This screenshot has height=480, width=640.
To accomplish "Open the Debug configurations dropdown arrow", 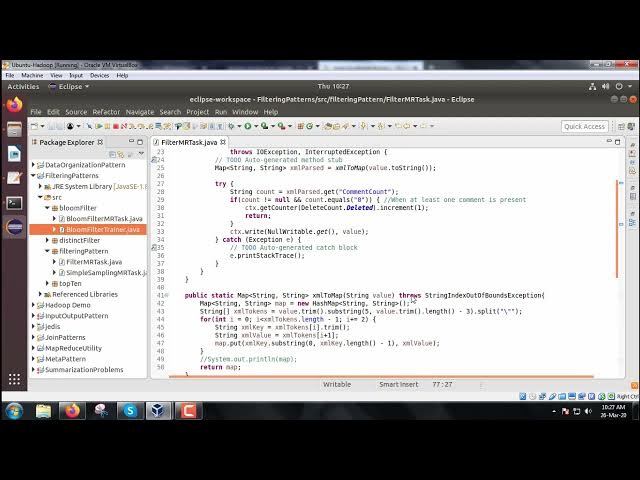I will pos(239,126).
